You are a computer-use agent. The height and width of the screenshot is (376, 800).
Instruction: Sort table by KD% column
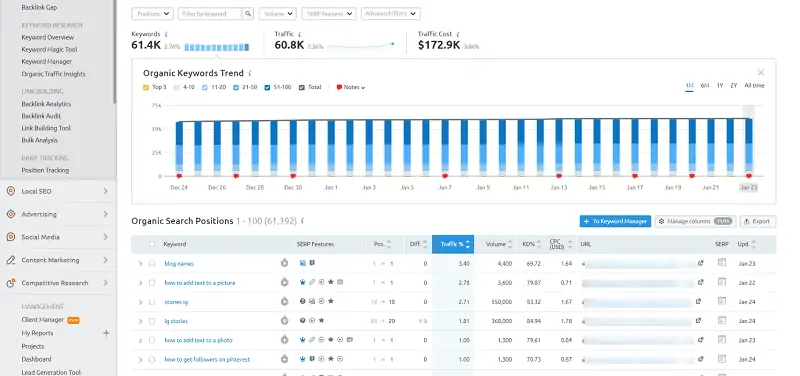tap(531, 244)
